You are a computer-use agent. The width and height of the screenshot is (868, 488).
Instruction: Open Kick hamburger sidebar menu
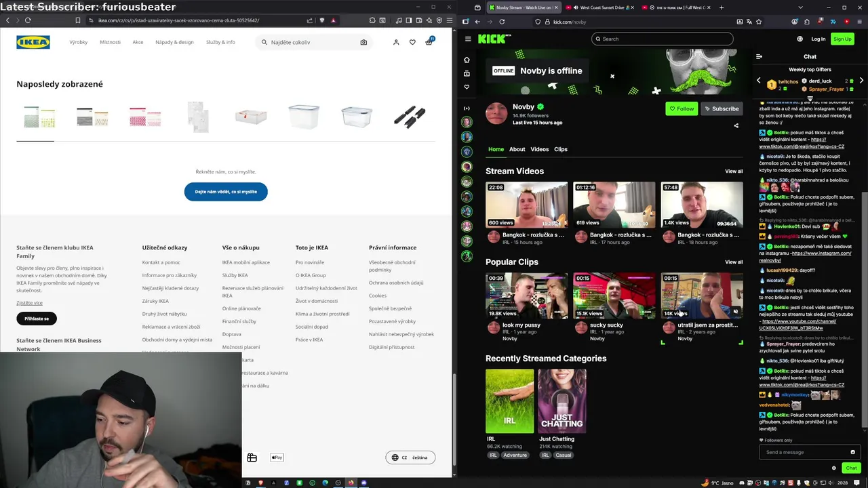[468, 39]
